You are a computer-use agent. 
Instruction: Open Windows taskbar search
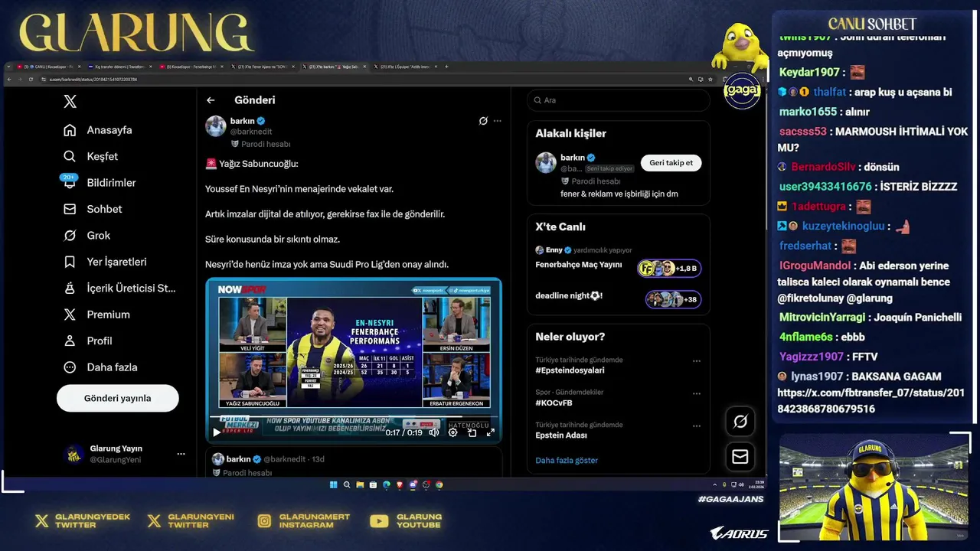pos(347,484)
